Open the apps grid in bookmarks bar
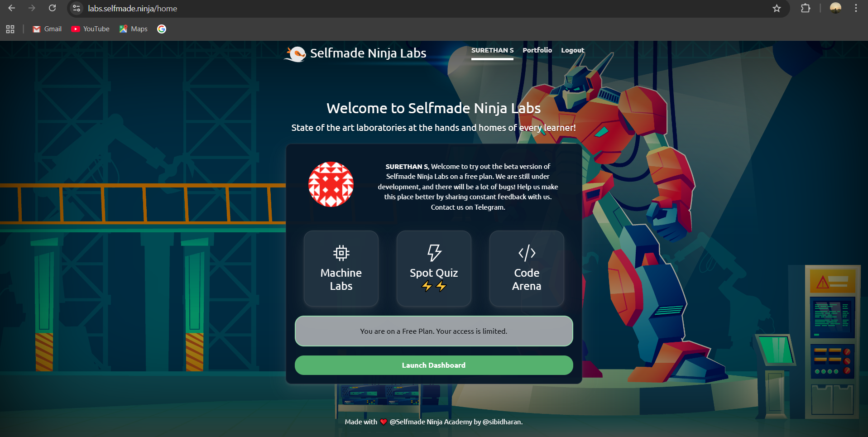This screenshot has width=868, height=437. [10, 29]
